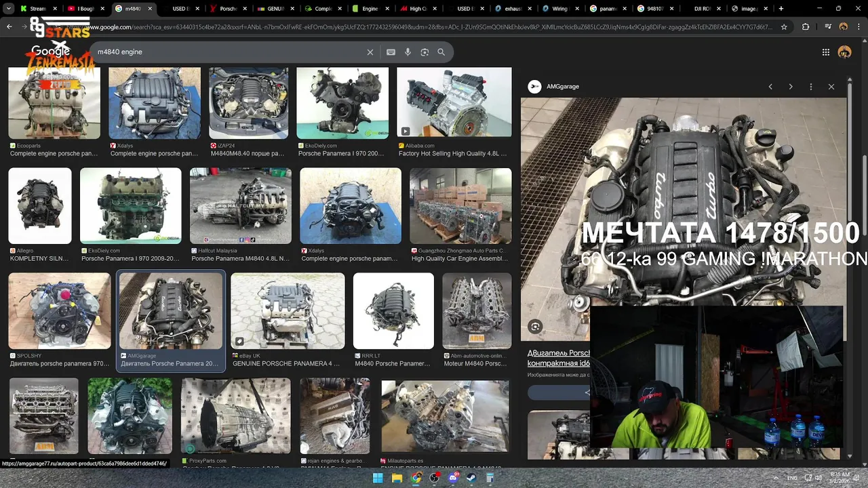Open the Windows Start menu
Screen dimensions: 868x488
tap(378, 479)
